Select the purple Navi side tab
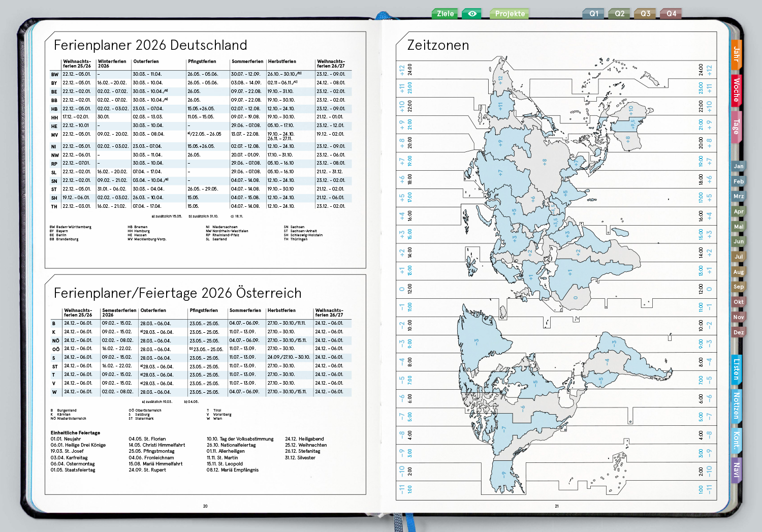The image size is (762, 532). (736, 470)
